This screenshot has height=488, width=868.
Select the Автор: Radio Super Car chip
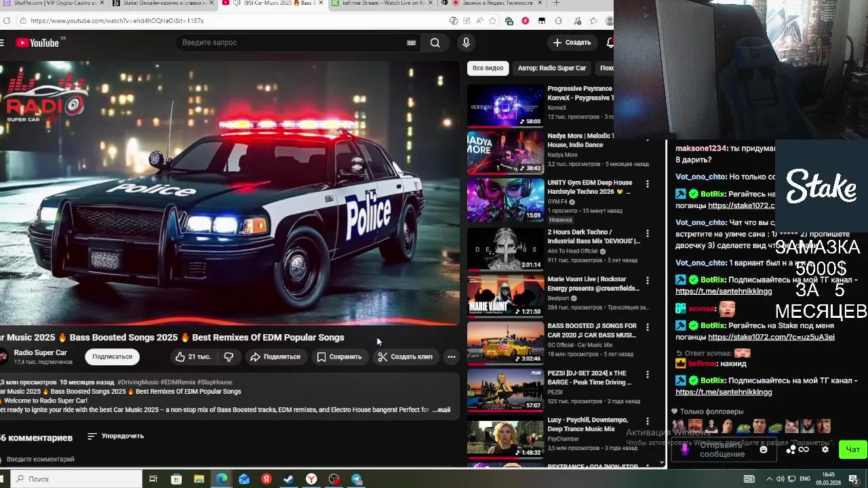(551, 68)
